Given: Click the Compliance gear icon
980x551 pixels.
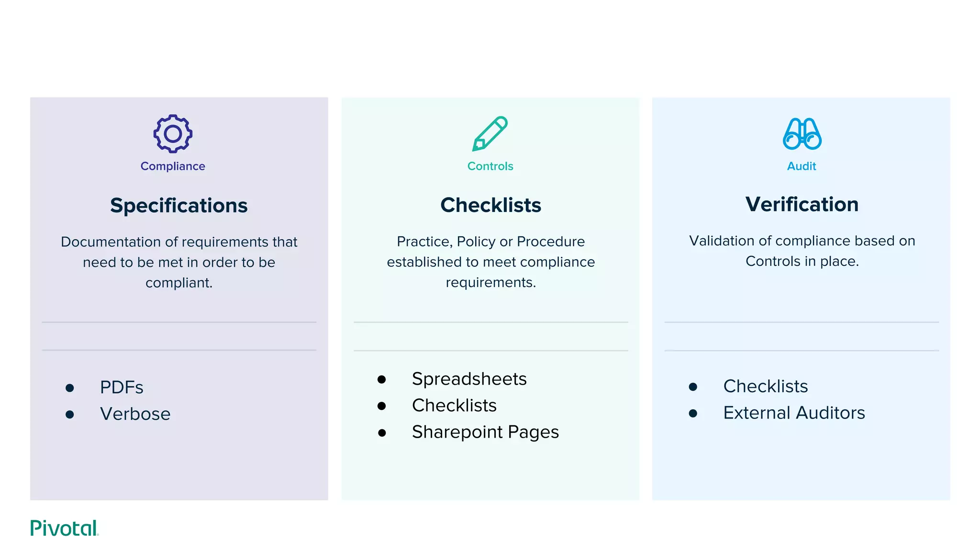Looking at the screenshot, I should (x=173, y=134).
